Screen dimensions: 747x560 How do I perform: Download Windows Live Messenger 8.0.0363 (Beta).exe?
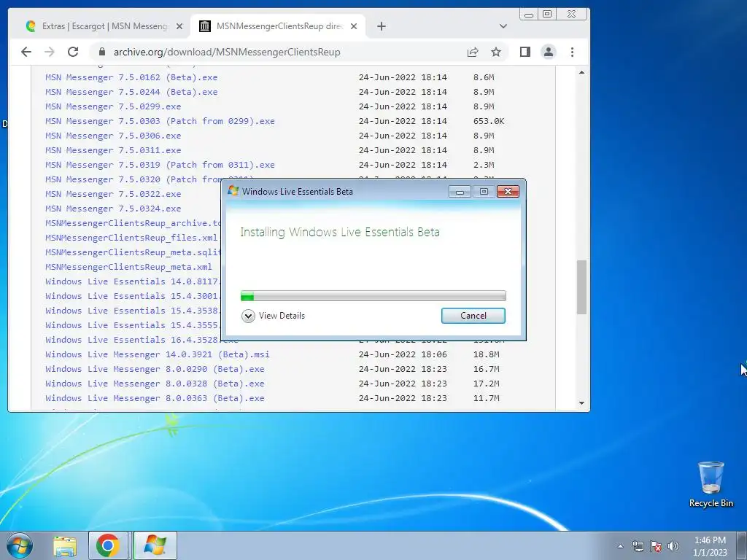coord(155,398)
